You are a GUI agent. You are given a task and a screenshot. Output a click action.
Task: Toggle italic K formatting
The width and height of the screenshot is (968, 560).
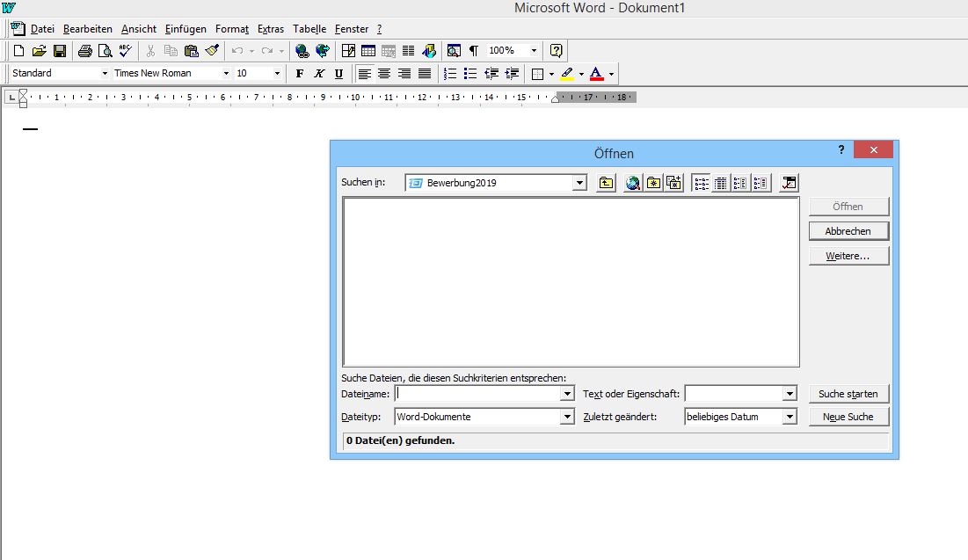(x=319, y=74)
